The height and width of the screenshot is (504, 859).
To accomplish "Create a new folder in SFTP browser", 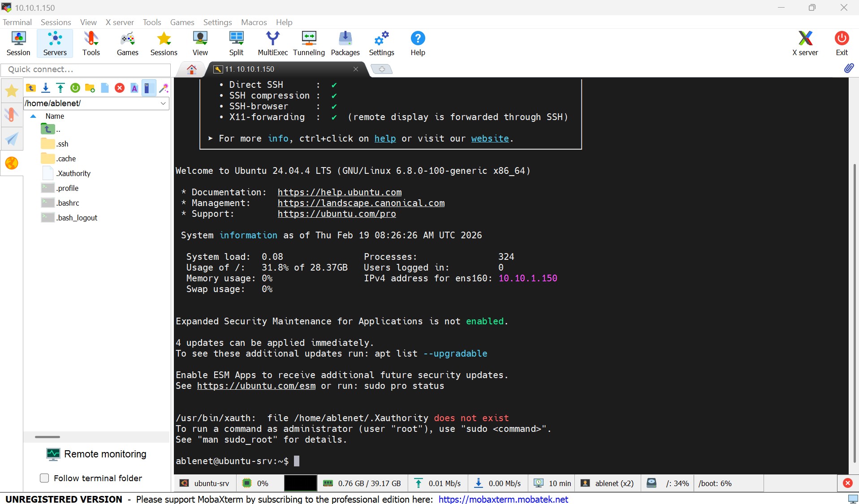I will [90, 88].
